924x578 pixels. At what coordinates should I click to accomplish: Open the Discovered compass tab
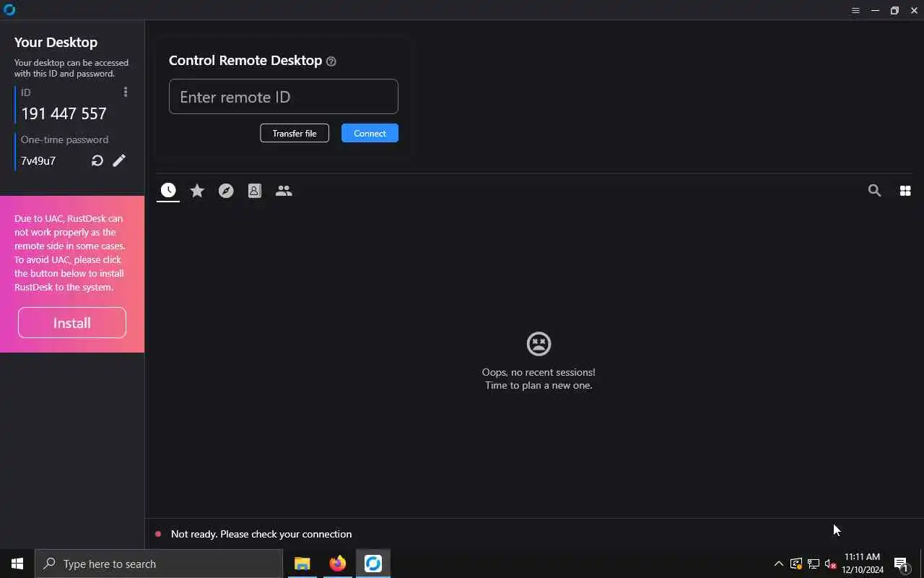point(226,190)
